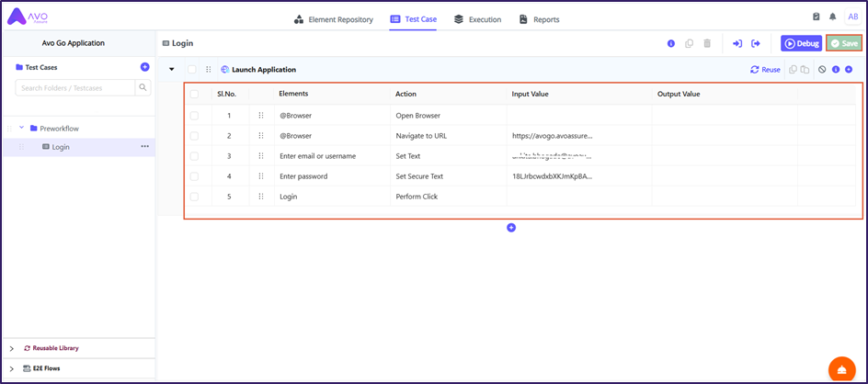This screenshot has width=868, height=384.
Task: Click the search magnifier in Test Cases panel
Action: click(143, 87)
